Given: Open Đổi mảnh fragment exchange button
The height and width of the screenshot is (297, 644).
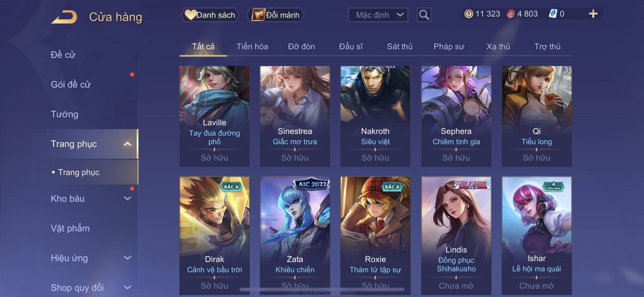Looking at the screenshot, I should pos(275,15).
